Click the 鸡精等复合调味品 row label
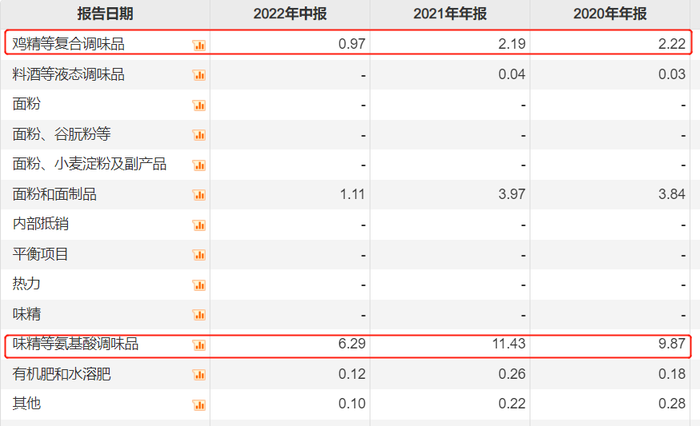The height and width of the screenshot is (426, 700). click(x=68, y=44)
